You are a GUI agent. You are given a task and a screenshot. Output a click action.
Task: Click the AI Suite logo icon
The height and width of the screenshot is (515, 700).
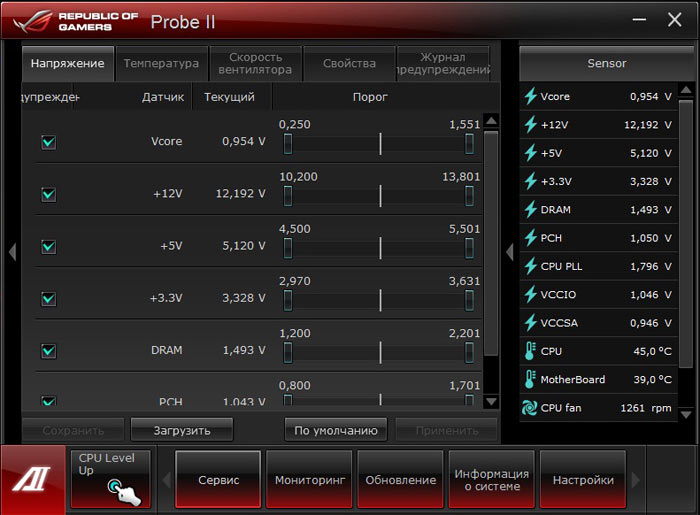click(x=34, y=480)
